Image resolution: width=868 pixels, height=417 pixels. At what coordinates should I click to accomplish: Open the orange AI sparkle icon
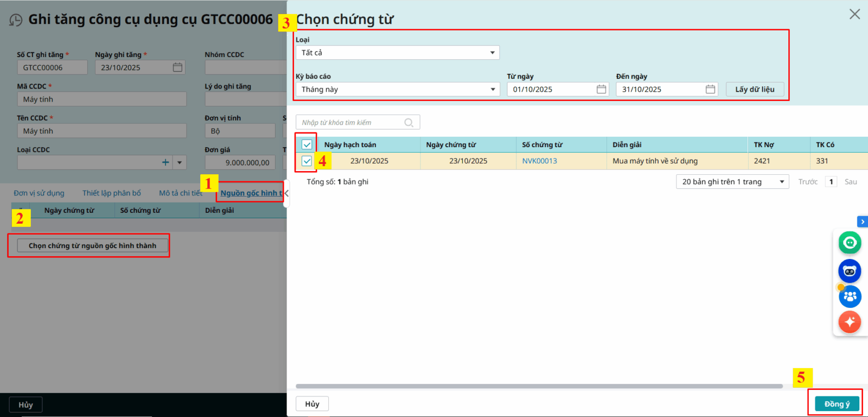850,322
